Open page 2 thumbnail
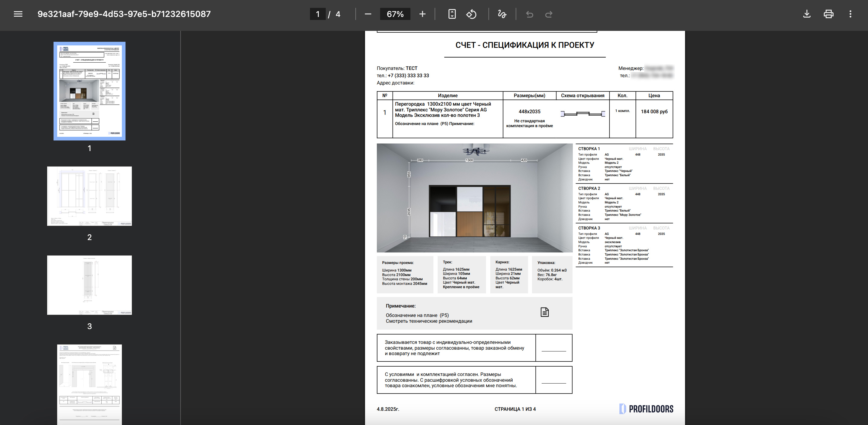This screenshot has width=868, height=425. click(89, 196)
